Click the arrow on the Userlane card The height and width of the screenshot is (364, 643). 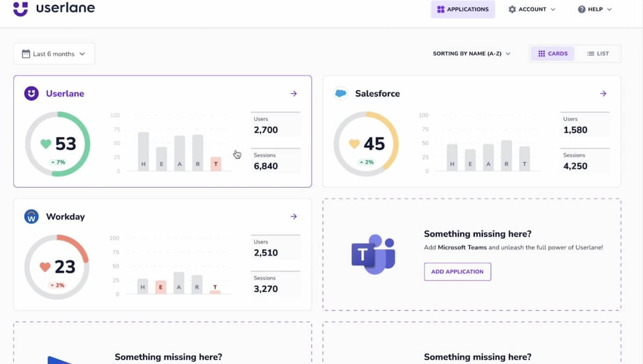pos(294,94)
